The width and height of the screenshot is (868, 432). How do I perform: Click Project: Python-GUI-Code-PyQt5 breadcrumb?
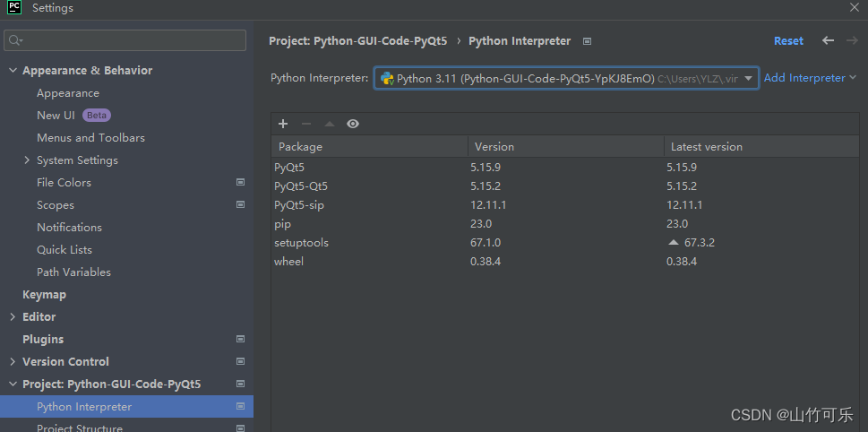pyautogui.click(x=357, y=41)
